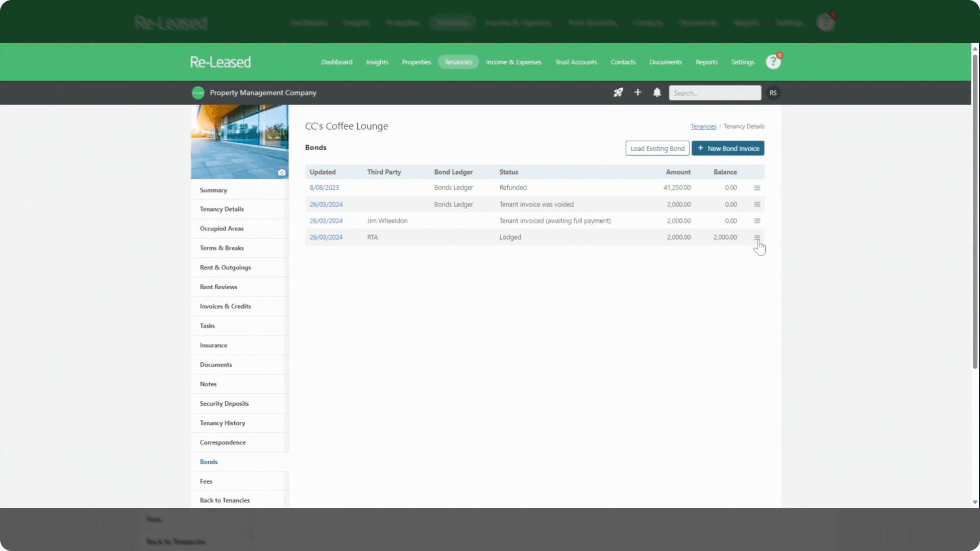
Task: Click the Re-Leased logo
Action: pyautogui.click(x=220, y=62)
